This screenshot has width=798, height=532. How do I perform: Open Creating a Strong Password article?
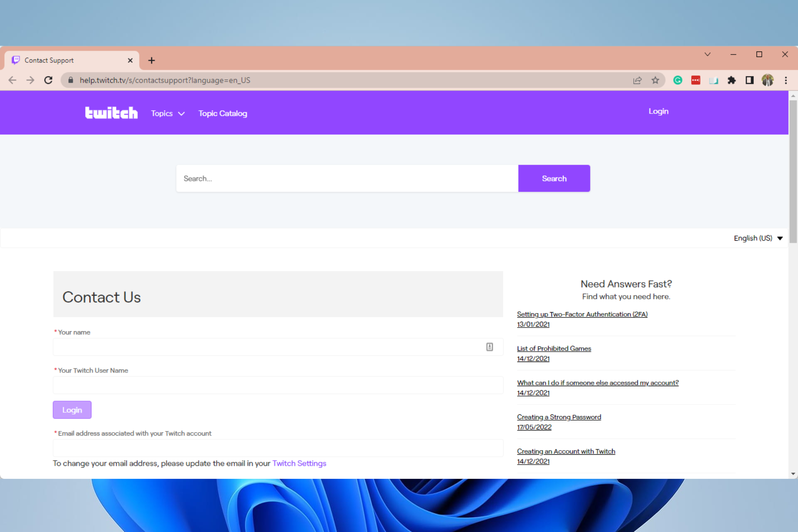[559, 417]
